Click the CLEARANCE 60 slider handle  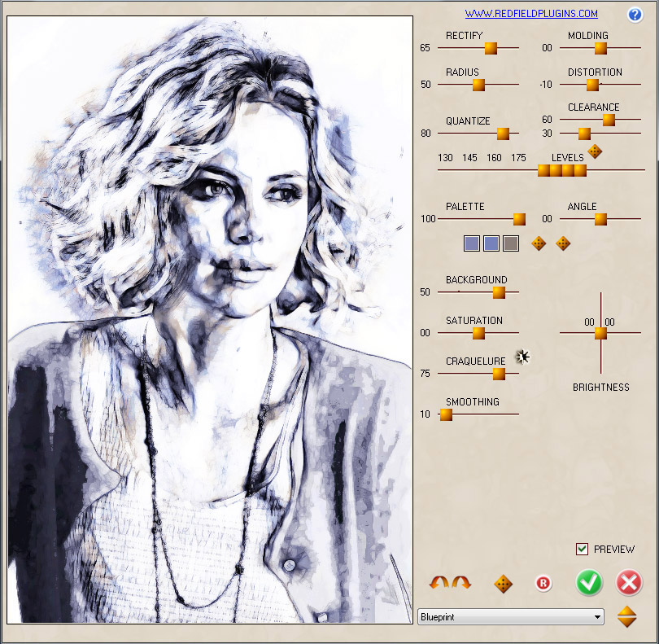pos(609,120)
